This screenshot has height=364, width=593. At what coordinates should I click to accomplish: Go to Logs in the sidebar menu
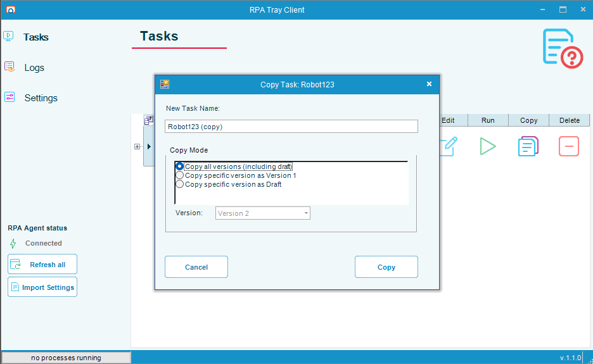pos(34,68)
